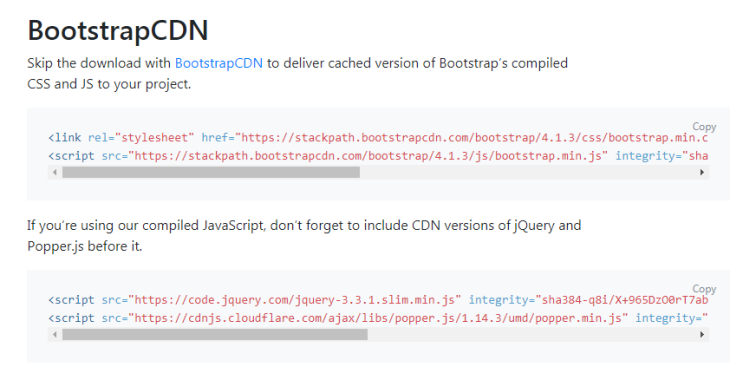Click right arrow of second code scrollbar
Image resolution: width=743 pixels, height=367 pixels.
[702, 334]
